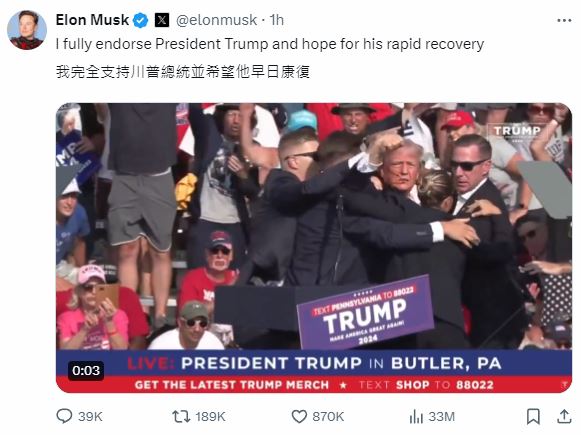Screen dimensions: 581x435
Task: Toggle the repost arrows icon
Action: [181, 416]
